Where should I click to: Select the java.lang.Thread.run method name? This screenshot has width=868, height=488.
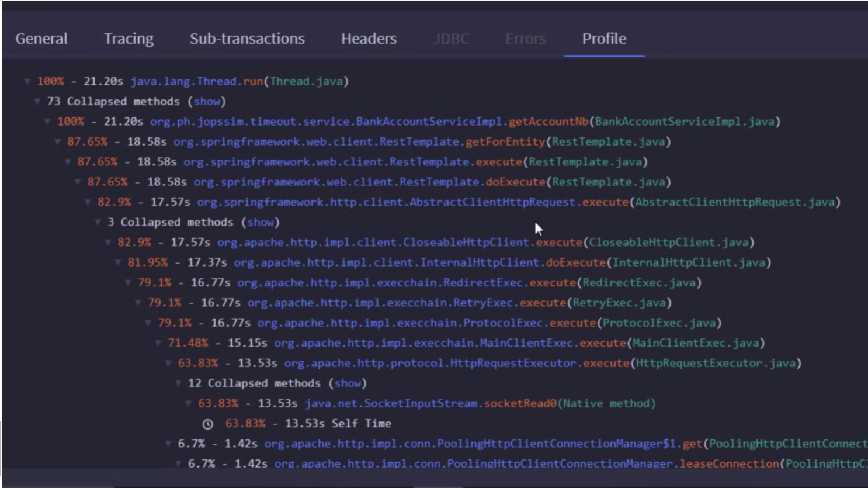[196, 81]
